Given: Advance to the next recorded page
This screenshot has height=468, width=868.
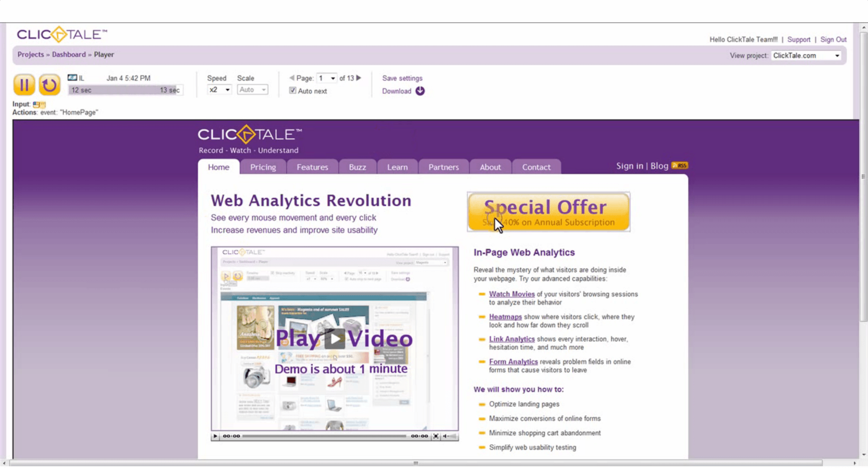Looking at the screenshot, I should tap(359, 78).
